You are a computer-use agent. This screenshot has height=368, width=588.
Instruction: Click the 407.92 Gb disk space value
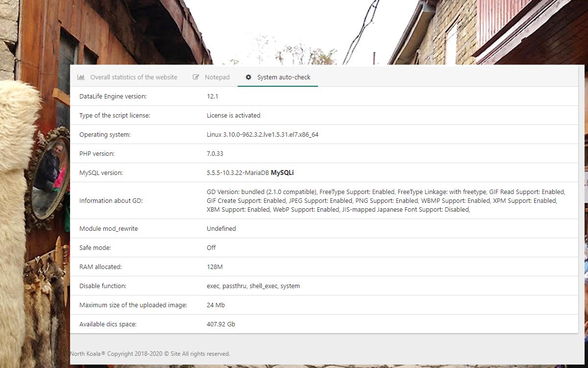pyautogui.click(x=220, y=324)
